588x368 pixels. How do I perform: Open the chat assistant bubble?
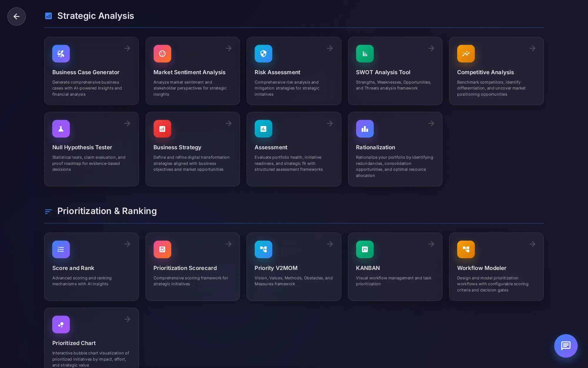pos(566,346)
